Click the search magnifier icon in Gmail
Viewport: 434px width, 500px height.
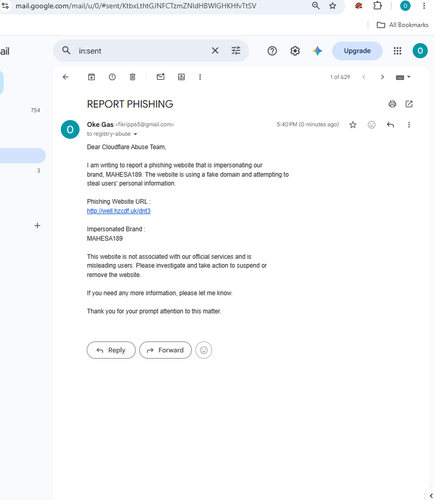pos(66,51)
